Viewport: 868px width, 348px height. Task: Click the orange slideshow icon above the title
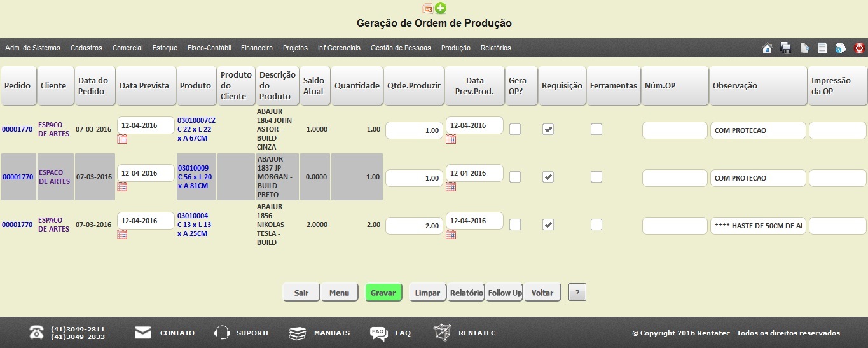(x=428, y=8)
